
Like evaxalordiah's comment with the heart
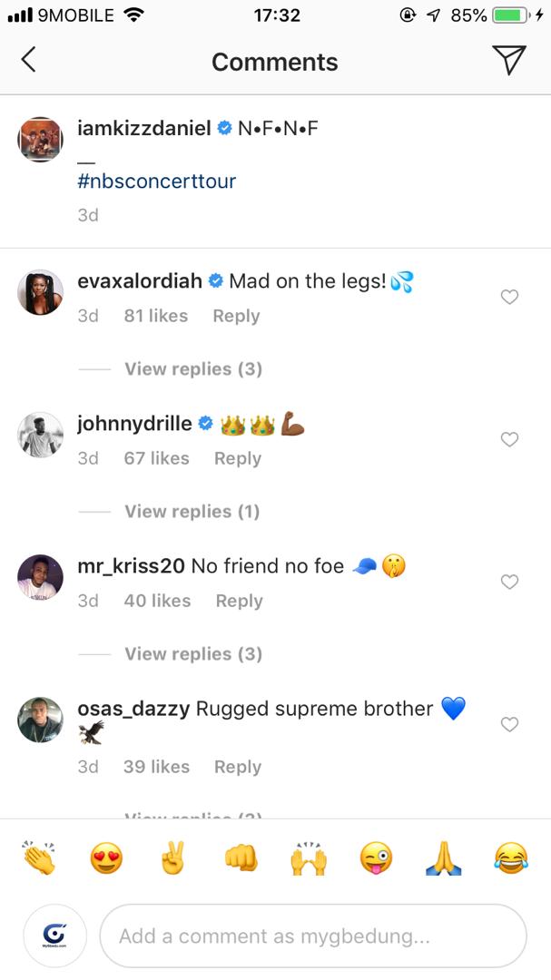[509, 297]
